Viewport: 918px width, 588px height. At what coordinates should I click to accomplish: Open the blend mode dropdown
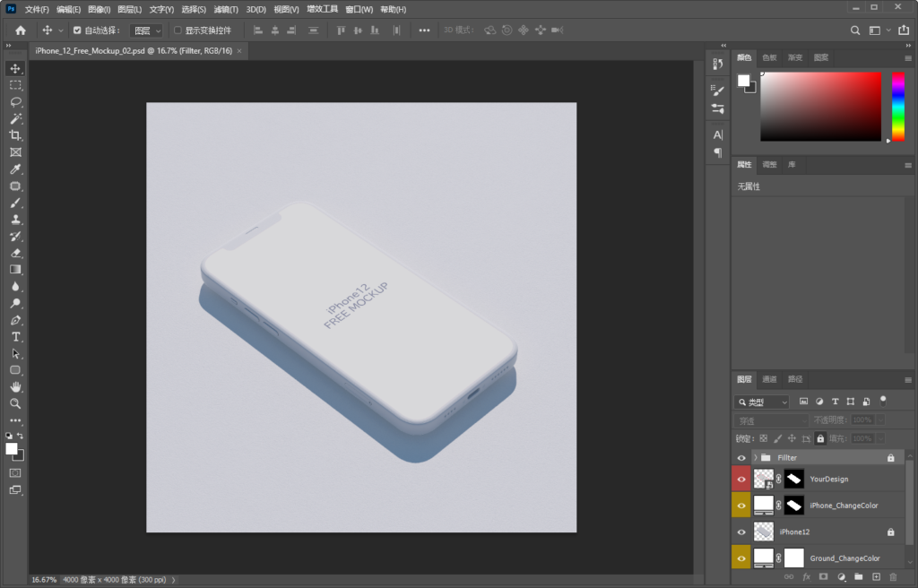coord(772,420)
